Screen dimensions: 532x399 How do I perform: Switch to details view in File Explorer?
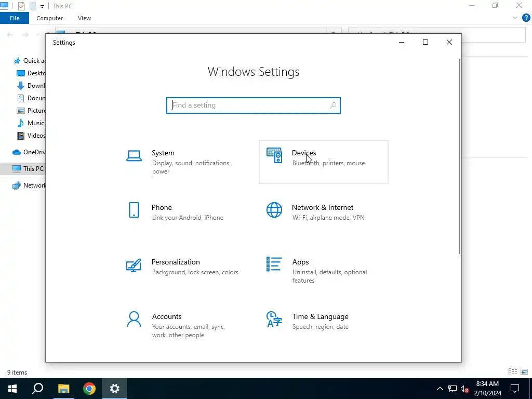[x=513, y=372]
